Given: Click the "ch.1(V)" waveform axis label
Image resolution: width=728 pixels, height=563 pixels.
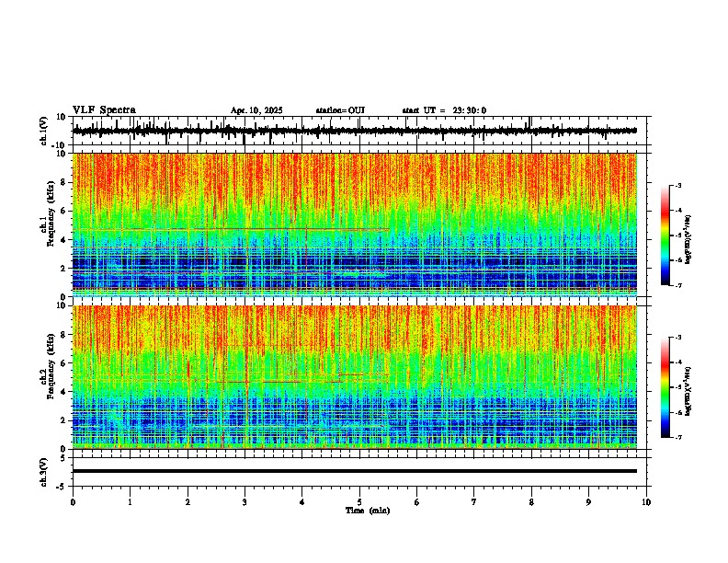Looking at the screenshot, I should 44,131.
